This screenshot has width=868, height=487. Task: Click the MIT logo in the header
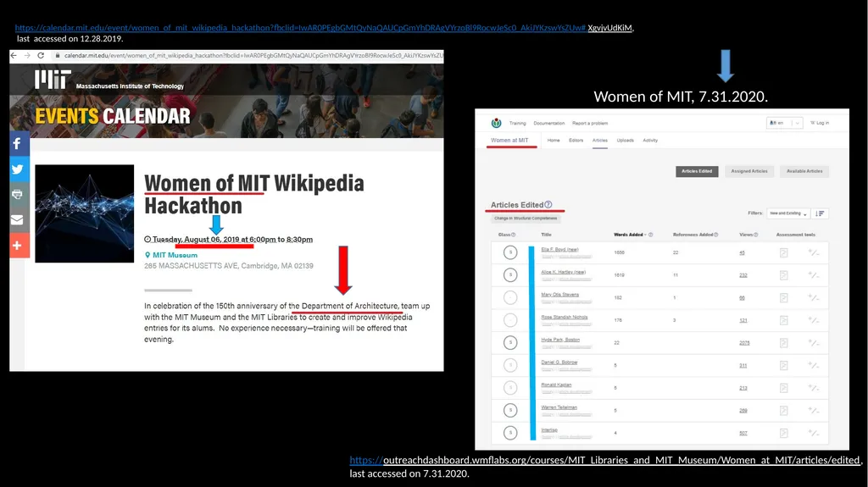click(53, 80)
